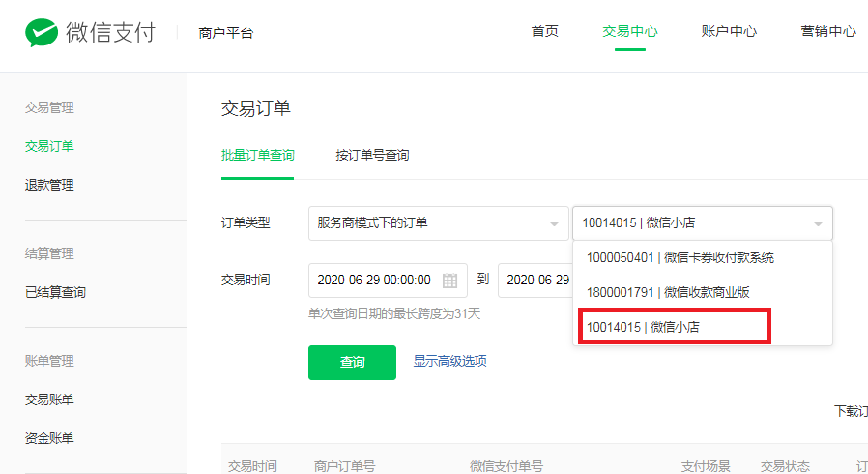Choose 1000050401 | 微信卡券收付款系统 option

(703, 257)
